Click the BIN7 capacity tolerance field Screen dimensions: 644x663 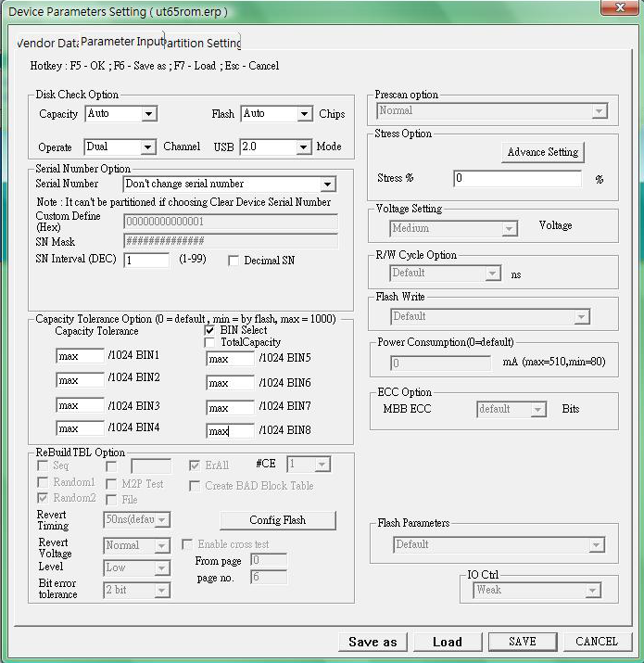[x=231, y=408]
